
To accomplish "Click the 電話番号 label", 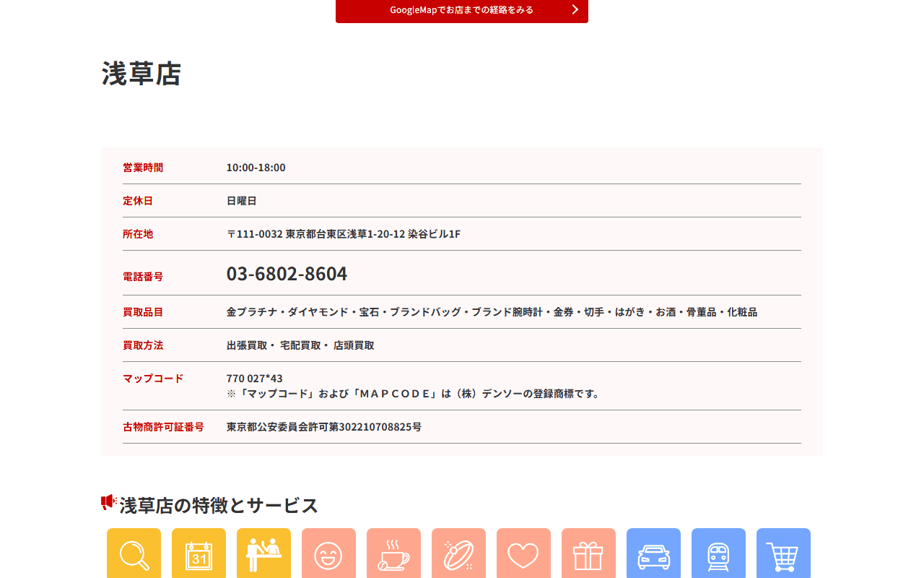I will click(x=143, y=277).
